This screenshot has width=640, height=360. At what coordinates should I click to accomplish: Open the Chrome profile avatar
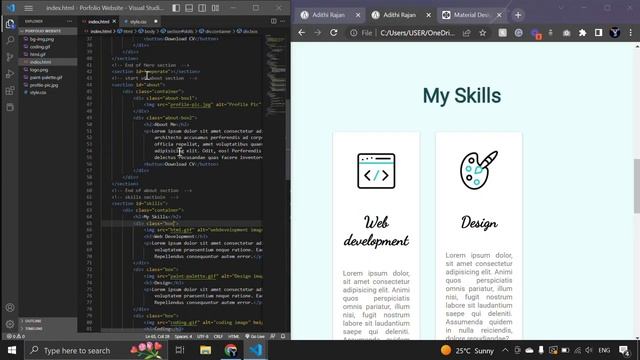pyautogui.click(x=615, y=33)
